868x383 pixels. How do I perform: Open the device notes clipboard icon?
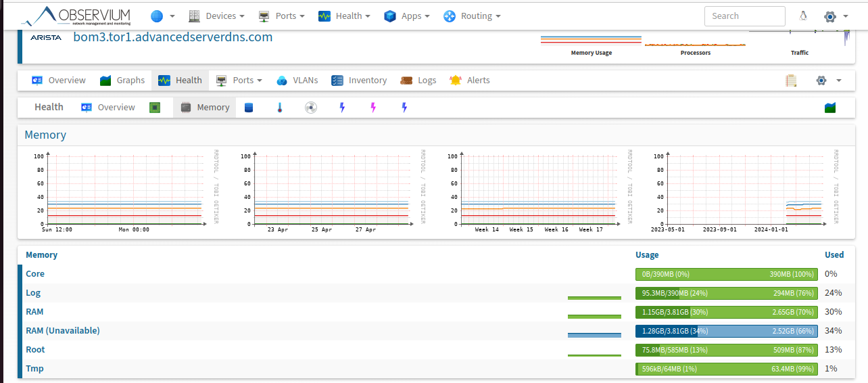tap(790, 81)
